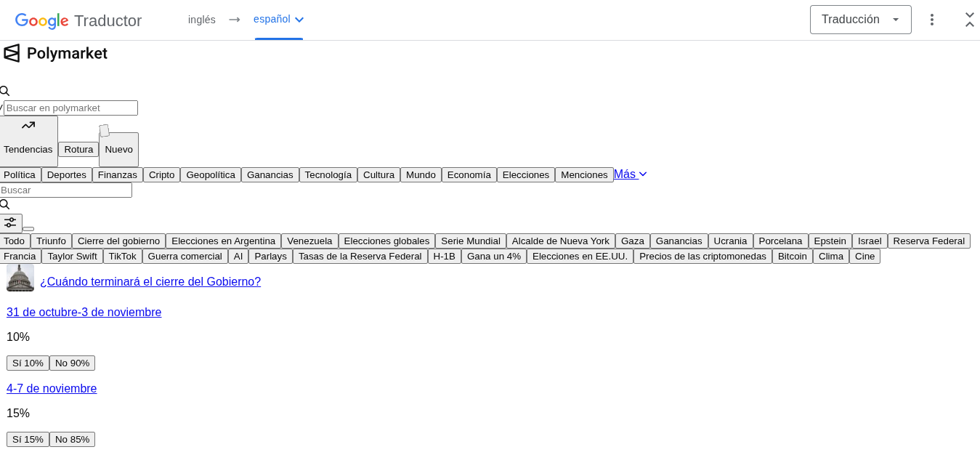Select the Gana un 4% tag
The height and width of the screenshot is (455, 980).
click(494, 256)
